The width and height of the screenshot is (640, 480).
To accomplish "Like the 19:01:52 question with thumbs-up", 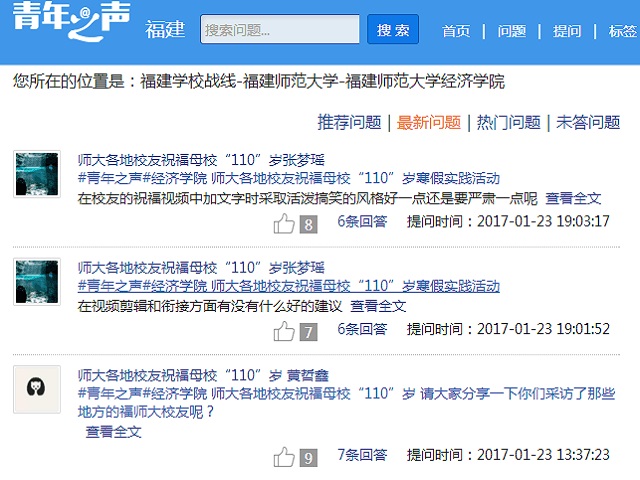I will click(284, 331).
